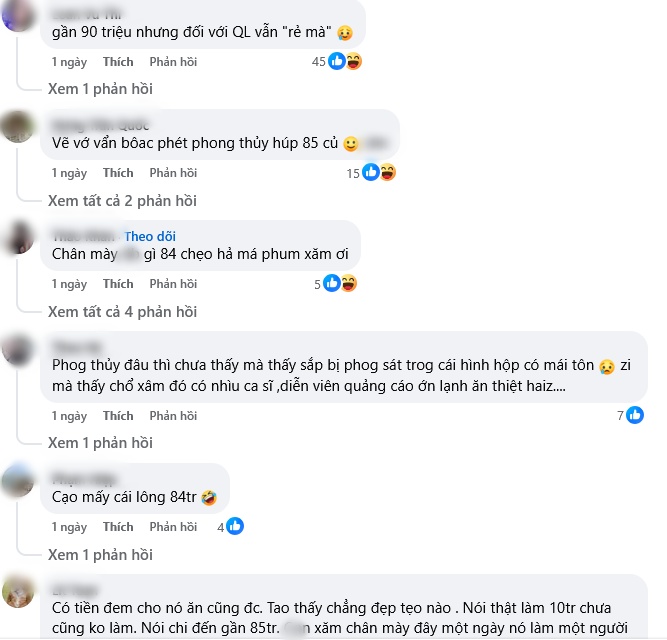Open the like reaction icon on the 84 chẹo comment

click(331, 283)
